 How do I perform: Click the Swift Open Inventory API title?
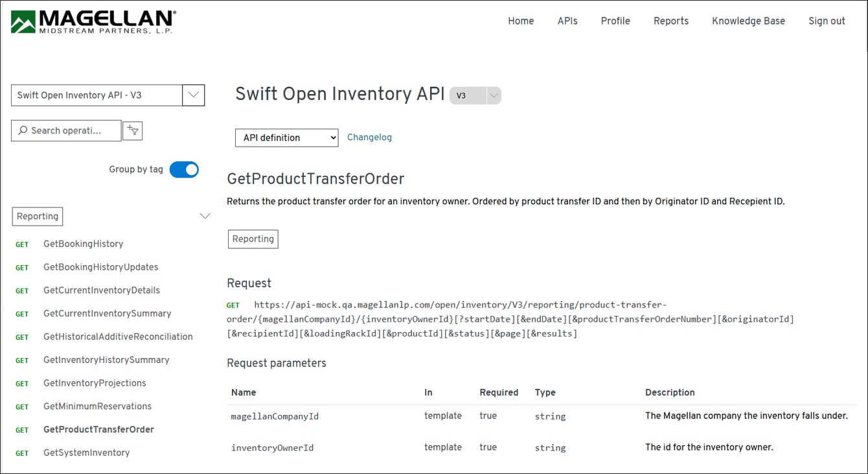340,94
